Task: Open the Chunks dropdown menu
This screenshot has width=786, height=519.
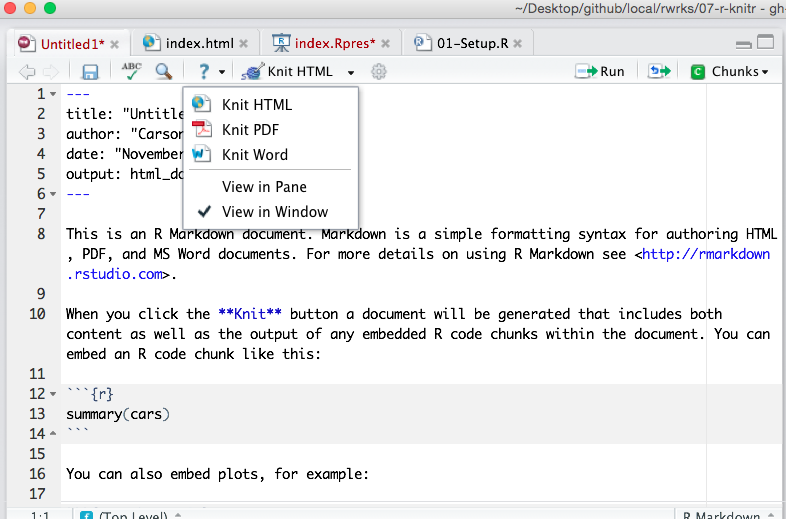Action: [x=729, y=72]
